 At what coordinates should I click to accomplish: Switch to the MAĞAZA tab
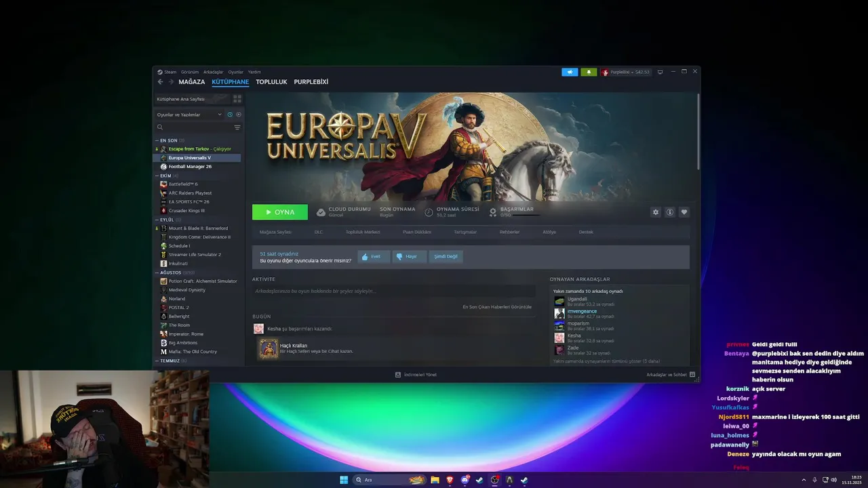[191, 82]
